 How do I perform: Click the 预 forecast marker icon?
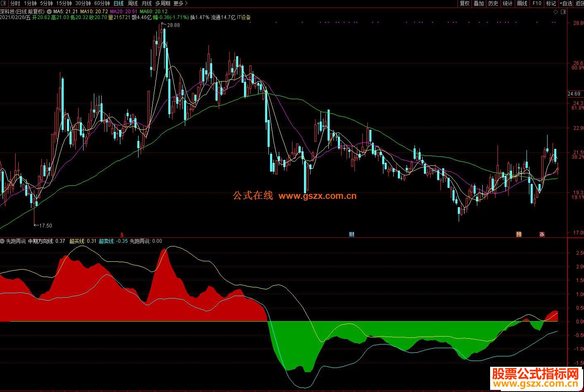(519, 234)
